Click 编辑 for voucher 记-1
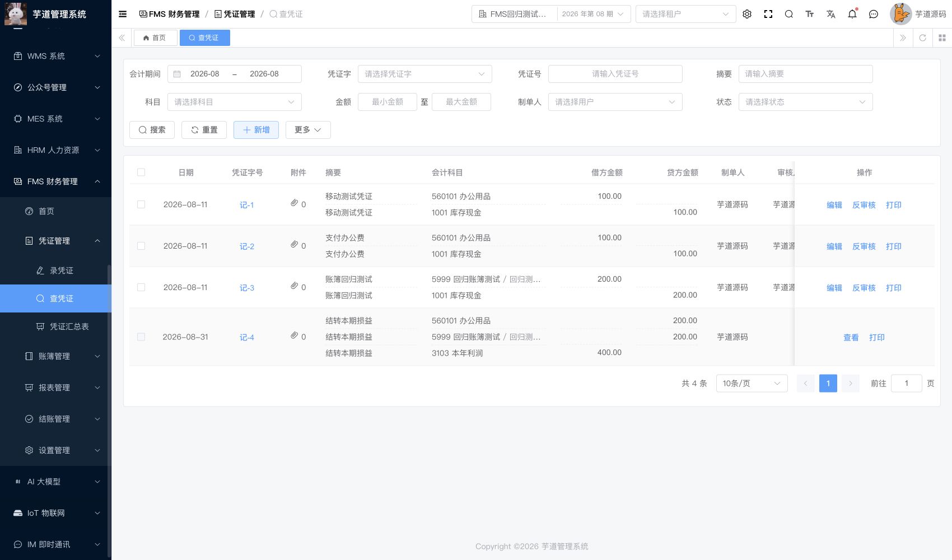Image resolution: width=952 pixels, height=560 pixels. 834,205
